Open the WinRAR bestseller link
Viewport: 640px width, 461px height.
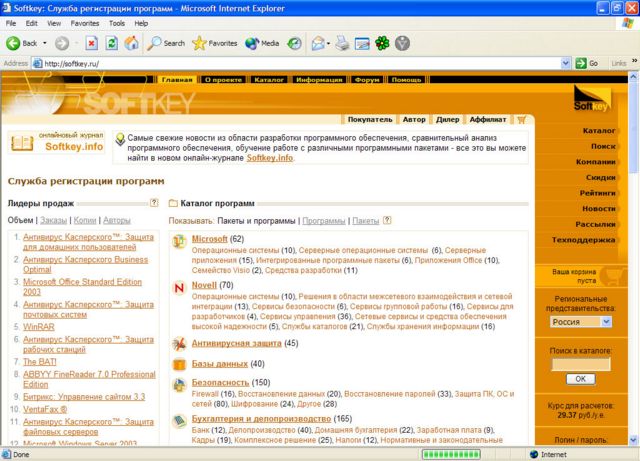pyautogui.click(x=39, y=327)
